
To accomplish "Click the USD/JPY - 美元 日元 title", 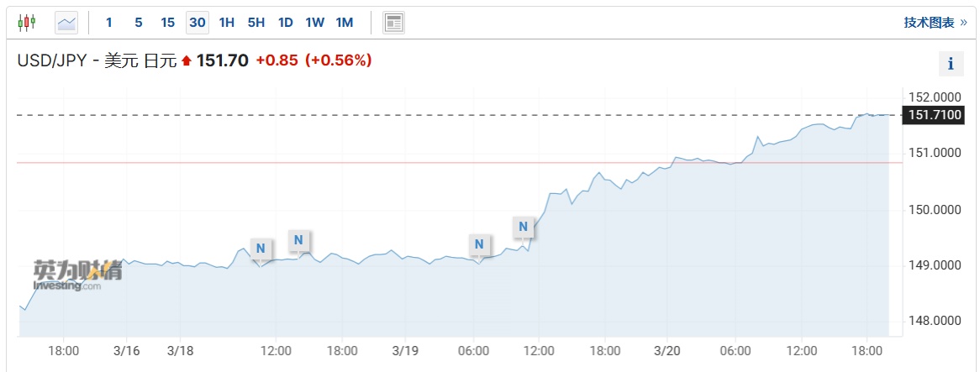I will click(x=97, y=60).
